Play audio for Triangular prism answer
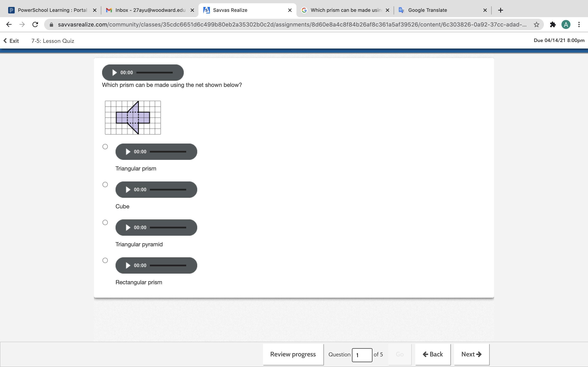 pyautogui.click(x=128, y=152)
